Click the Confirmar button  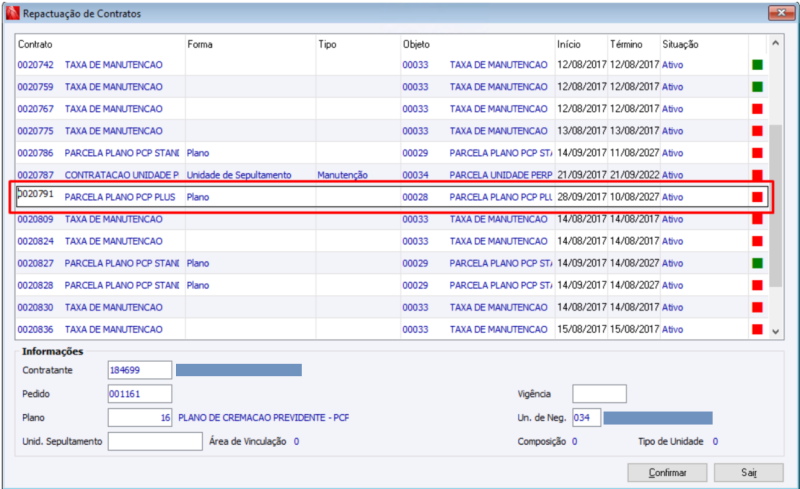coord(667,473)
